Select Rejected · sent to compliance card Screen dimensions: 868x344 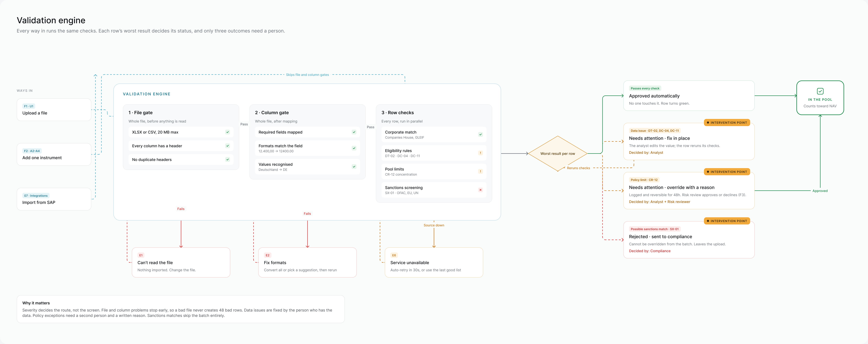pos(689,240)
